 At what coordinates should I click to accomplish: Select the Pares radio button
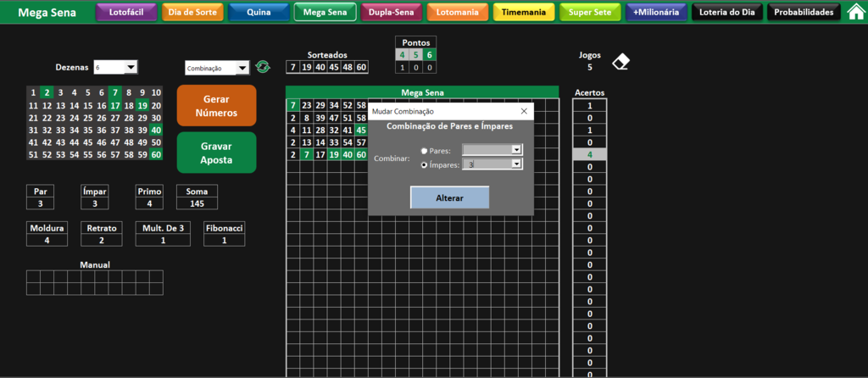425,151
